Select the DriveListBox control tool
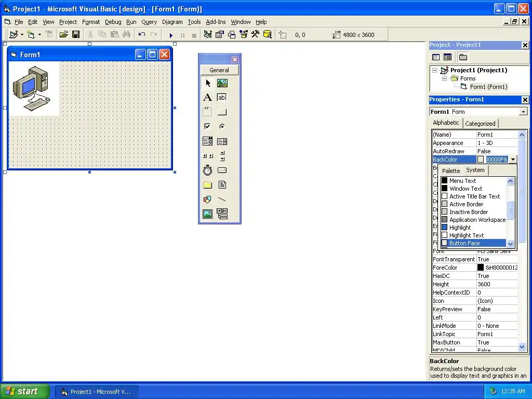Image resolution: width=532 pixels, height=399 pixels. (222, 170)
